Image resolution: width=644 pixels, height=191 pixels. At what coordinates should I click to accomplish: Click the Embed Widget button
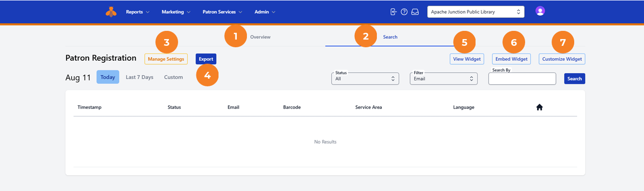click(512, 59)
